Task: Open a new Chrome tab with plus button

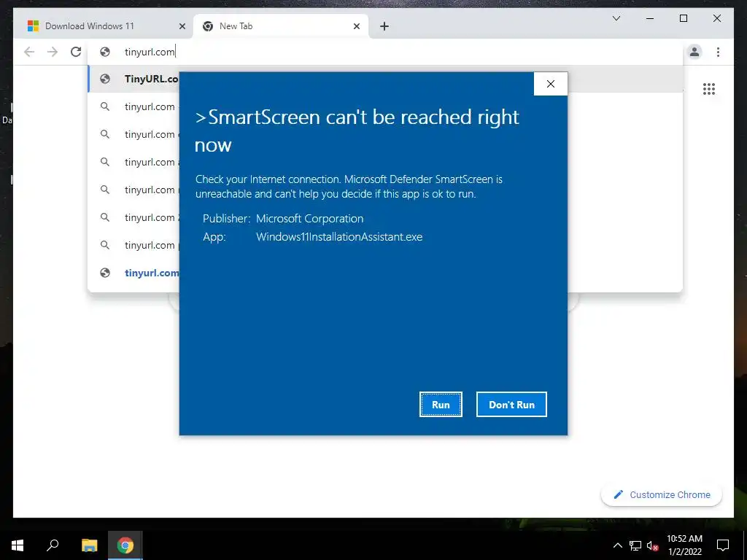Action: pos(384,27)
